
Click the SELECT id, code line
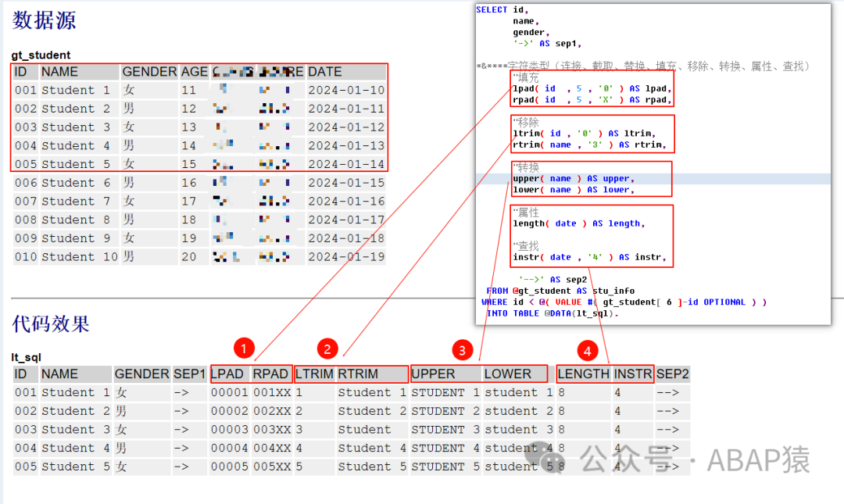(x=502, y=9)
